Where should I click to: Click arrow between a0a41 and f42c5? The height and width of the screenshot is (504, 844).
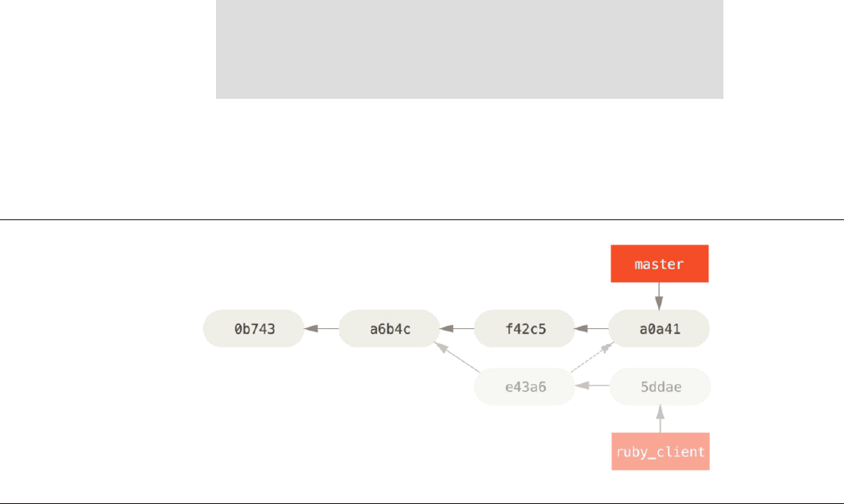coord(591,329)
